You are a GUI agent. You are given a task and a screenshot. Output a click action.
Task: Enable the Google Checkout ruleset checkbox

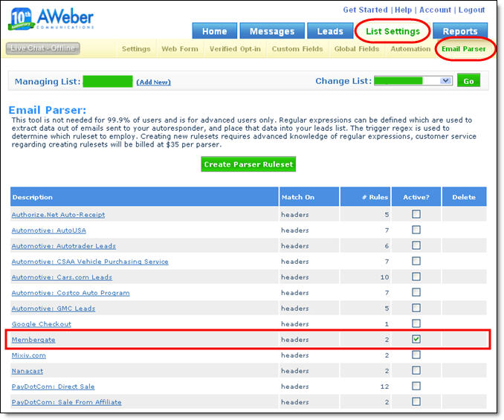pyautogui.click(x=416, y=323)
